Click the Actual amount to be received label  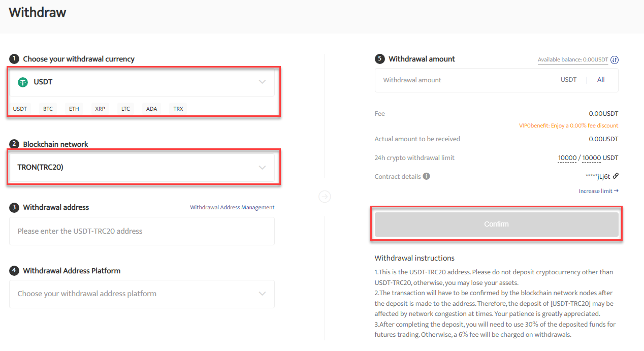click(417, 139)
